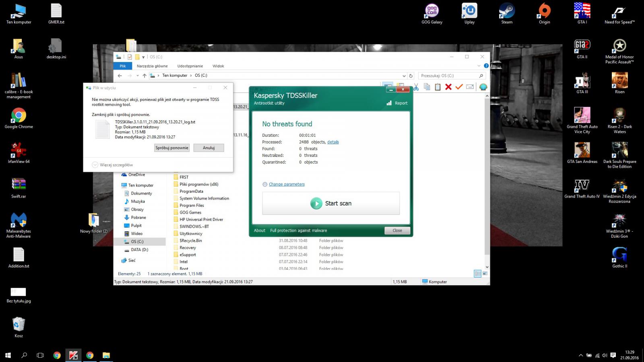Open recent locations dropdown next to forward arrow
Image resolution: width=644 pixels, height=362 pixels.
coord(137,76)
